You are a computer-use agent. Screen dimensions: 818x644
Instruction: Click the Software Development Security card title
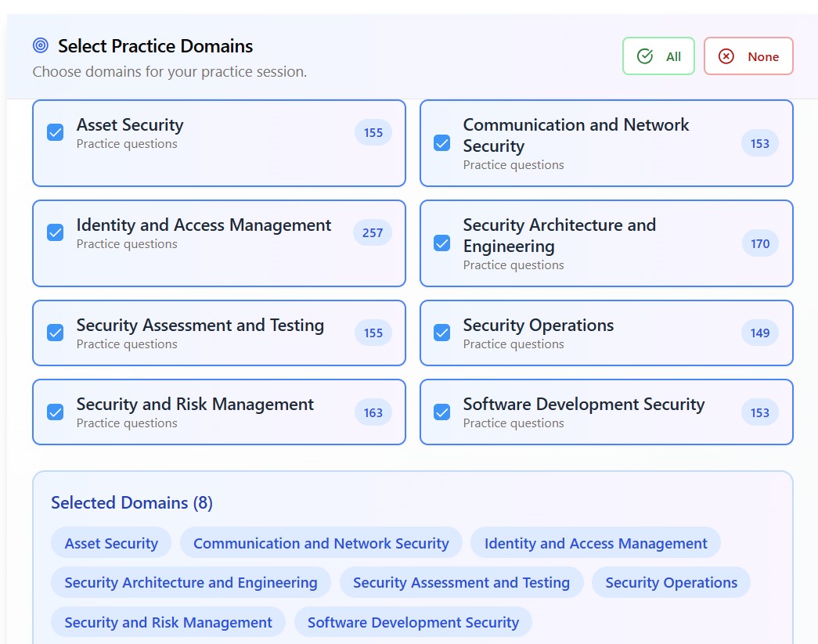[x=584, y=404]
